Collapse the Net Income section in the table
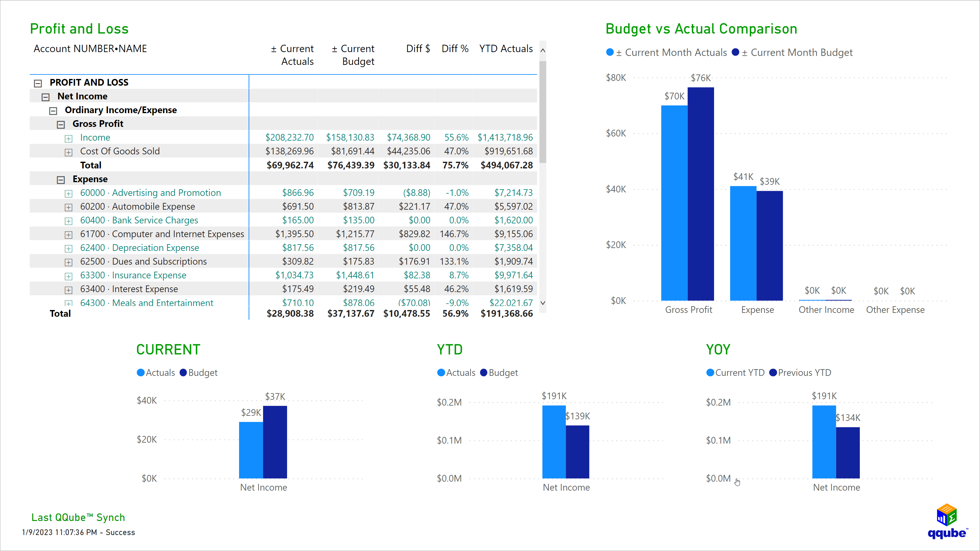Image resolution: width=980 pixels, height=551 pixels. pos(46,96)
